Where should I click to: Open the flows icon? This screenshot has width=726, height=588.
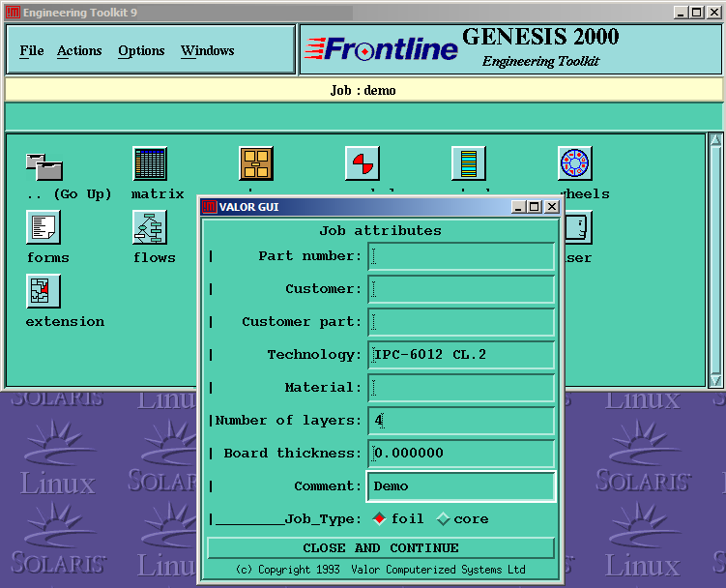pyautogui.click(x=150, y=227)
